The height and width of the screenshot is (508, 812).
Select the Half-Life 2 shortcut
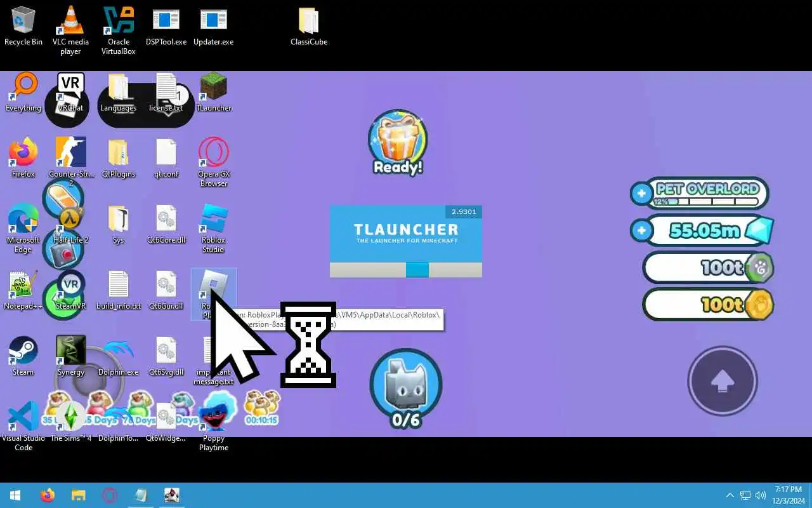click(x=70, y=225)
